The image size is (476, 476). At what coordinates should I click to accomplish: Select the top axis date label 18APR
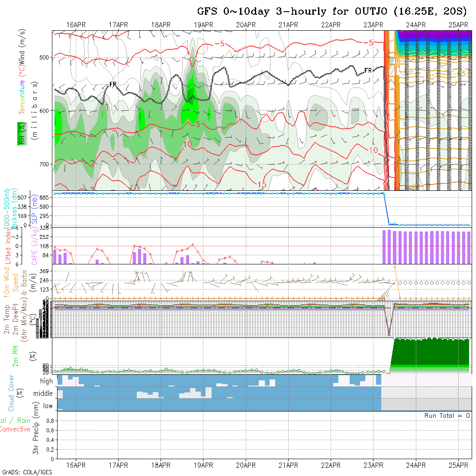coord(161,25)
